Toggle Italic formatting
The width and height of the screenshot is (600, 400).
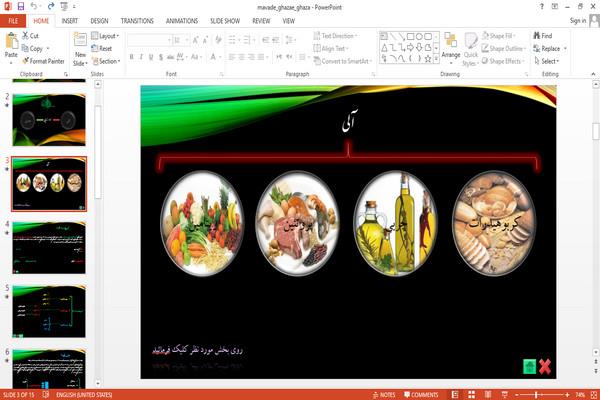click(x=141, y=57)
